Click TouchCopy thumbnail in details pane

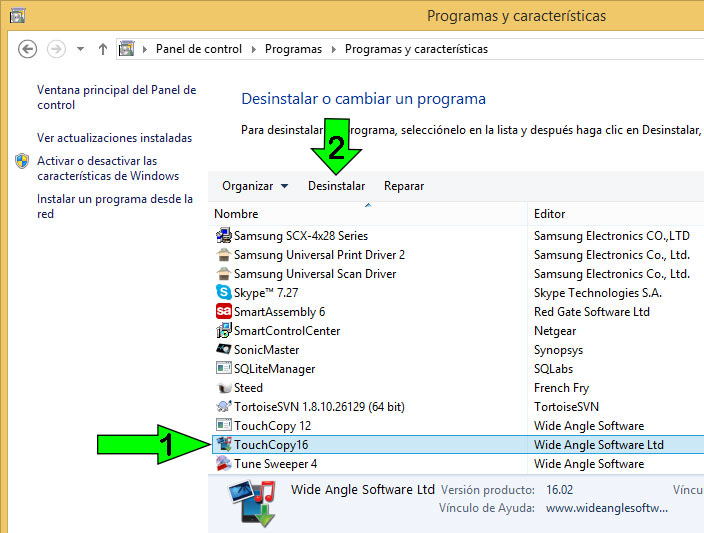click(x=252, y=503)
